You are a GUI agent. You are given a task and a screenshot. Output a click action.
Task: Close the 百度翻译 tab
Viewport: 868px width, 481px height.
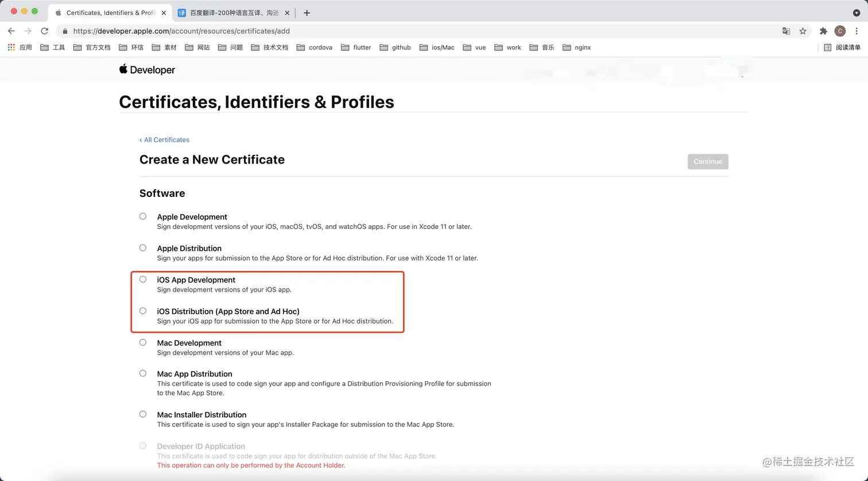tap(287, 13)
